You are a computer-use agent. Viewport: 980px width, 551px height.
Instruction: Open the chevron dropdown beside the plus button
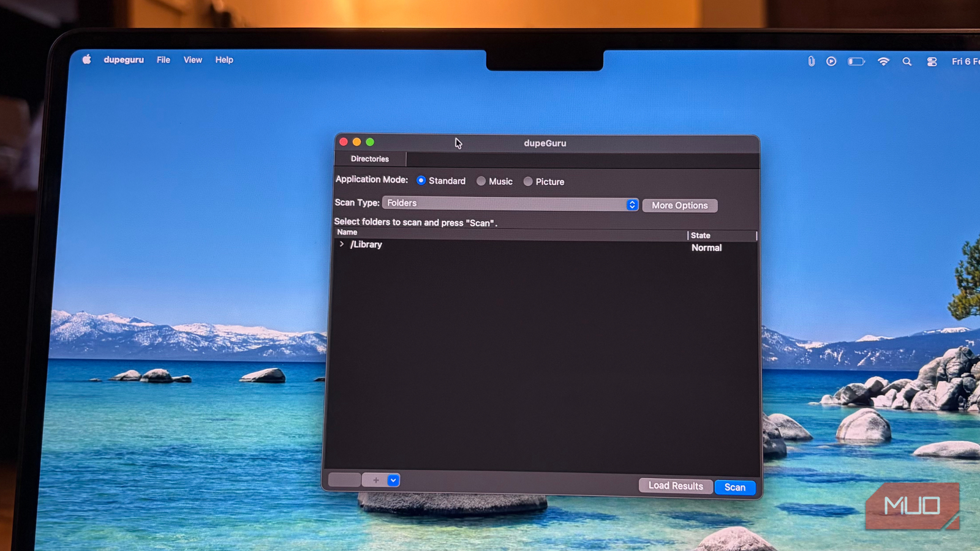[x=392, y=480]
